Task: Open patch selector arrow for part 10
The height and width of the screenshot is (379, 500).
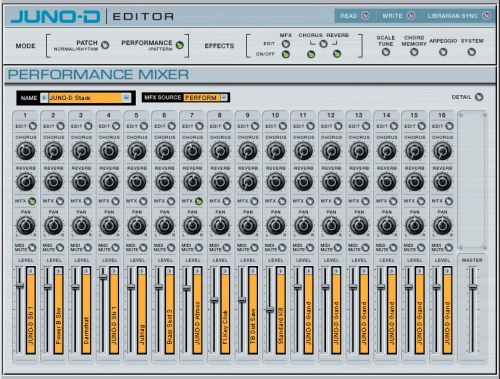Action: (x=281, y=271)
